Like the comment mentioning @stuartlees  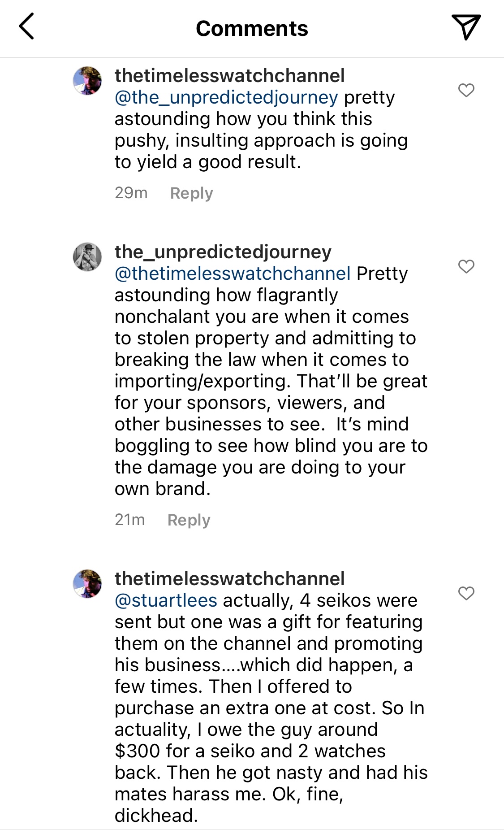[466, 593]
